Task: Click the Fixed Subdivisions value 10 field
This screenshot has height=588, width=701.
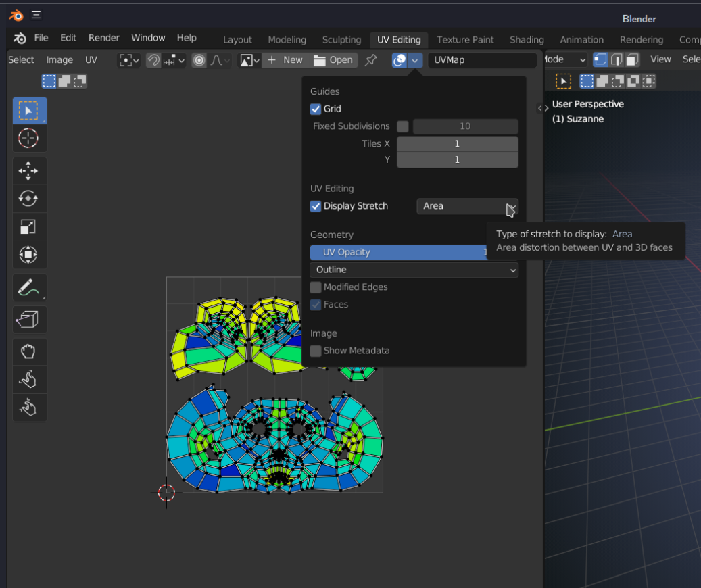Action: (x=465, y=126)
